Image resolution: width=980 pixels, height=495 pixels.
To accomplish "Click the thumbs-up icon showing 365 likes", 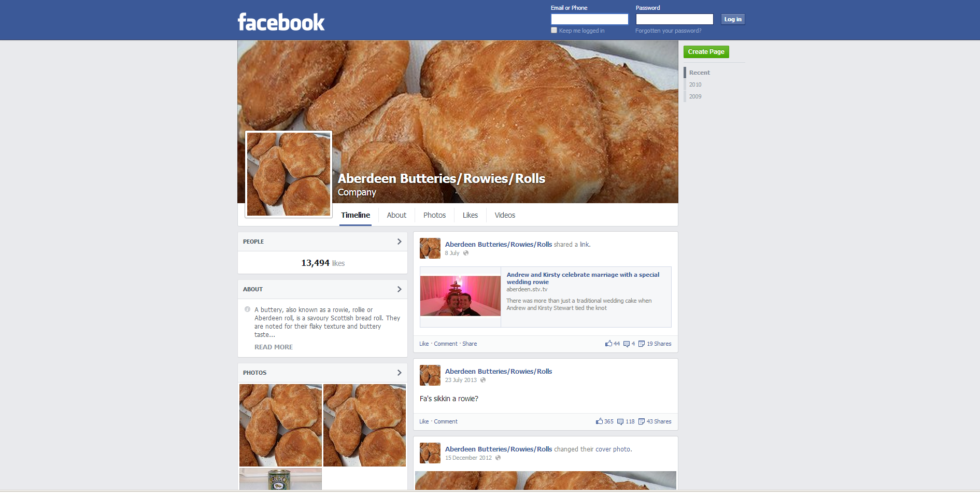I will tap(600, 421).
